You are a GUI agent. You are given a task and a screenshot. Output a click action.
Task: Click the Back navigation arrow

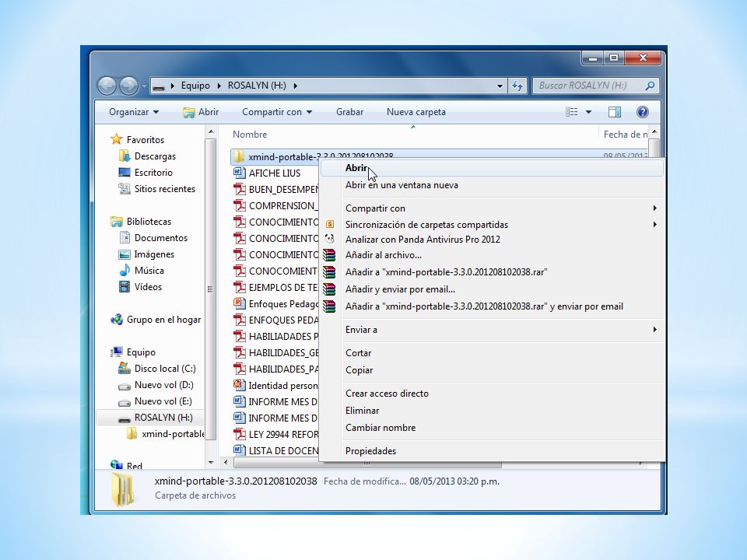107,86
